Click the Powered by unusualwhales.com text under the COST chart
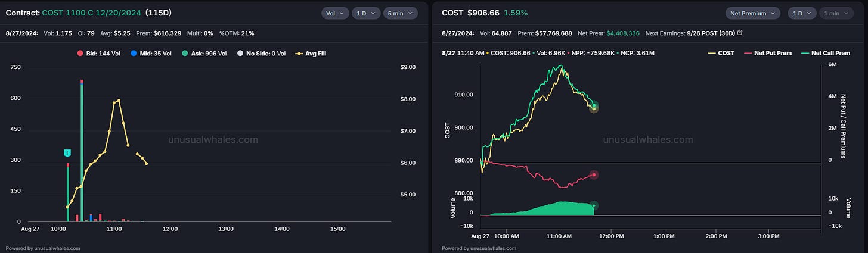The image size is (868, 253). coord(479,248)
